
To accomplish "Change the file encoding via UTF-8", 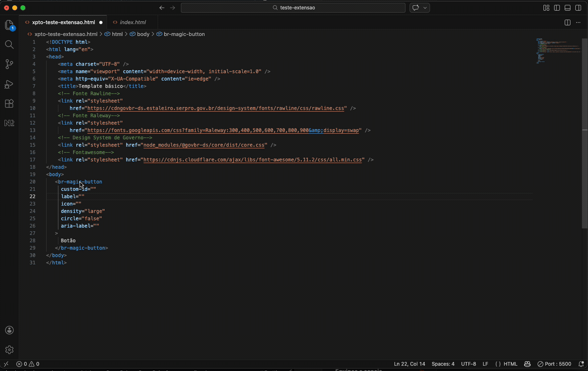I will 468,364.
